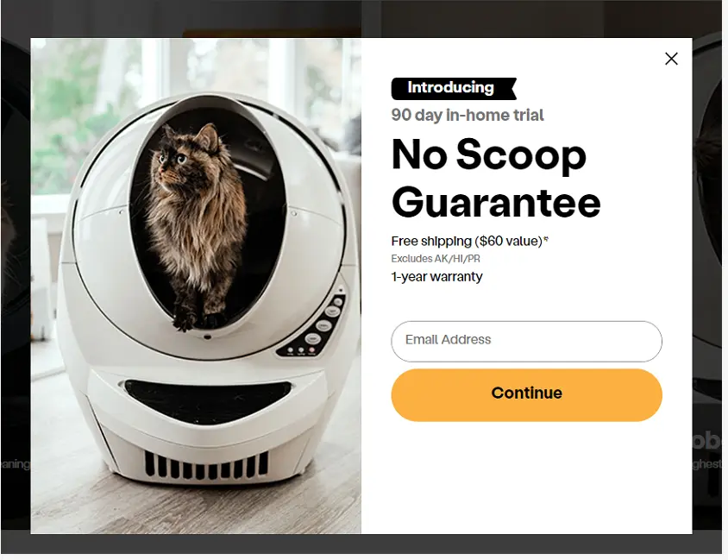This screenshot has height=560, width=728.
Task: Click the 1-year warranty text
Action: pyautogui.click(x=436, y=277)
